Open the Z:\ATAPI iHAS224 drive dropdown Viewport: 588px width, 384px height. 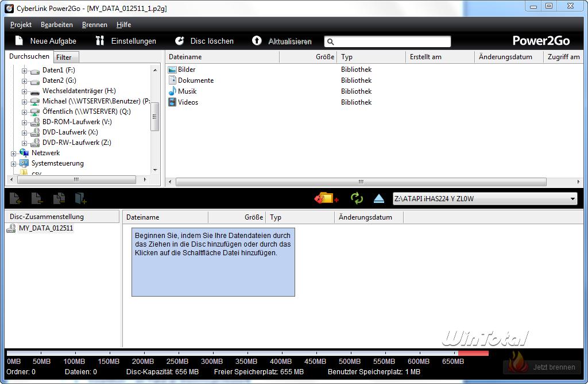[572, 198]
